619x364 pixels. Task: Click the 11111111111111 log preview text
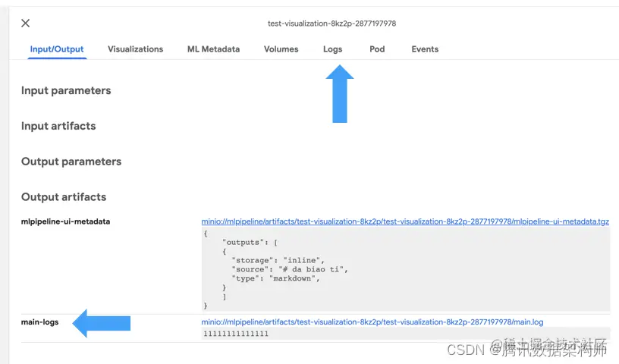tap(236, 334)
